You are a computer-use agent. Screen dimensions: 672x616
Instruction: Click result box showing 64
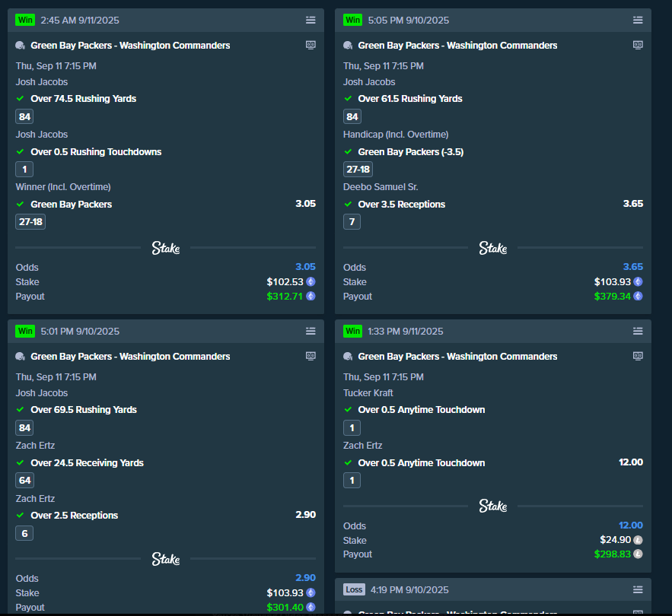[x=24, y=480]
